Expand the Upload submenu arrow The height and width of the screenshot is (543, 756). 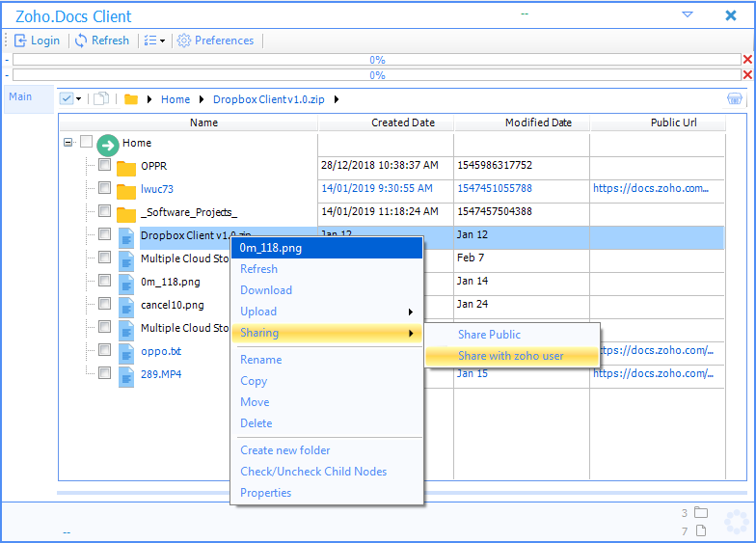411,312
